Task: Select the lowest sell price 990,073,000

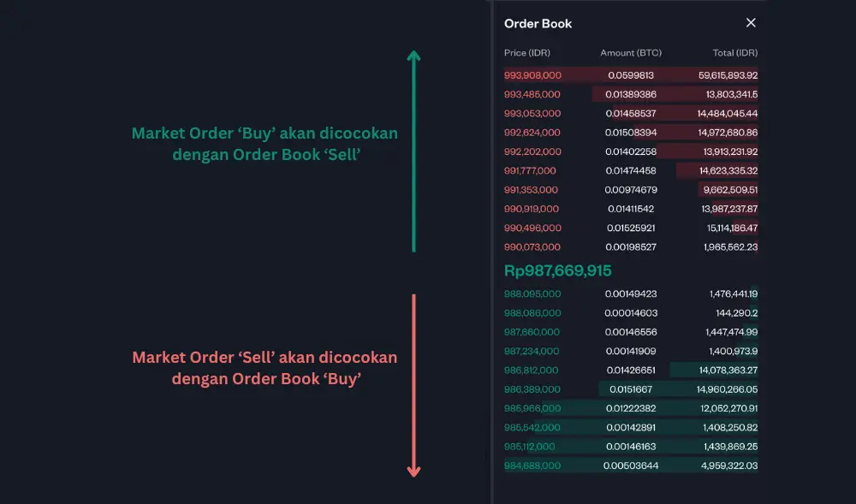Action: [x=532, y=246]
